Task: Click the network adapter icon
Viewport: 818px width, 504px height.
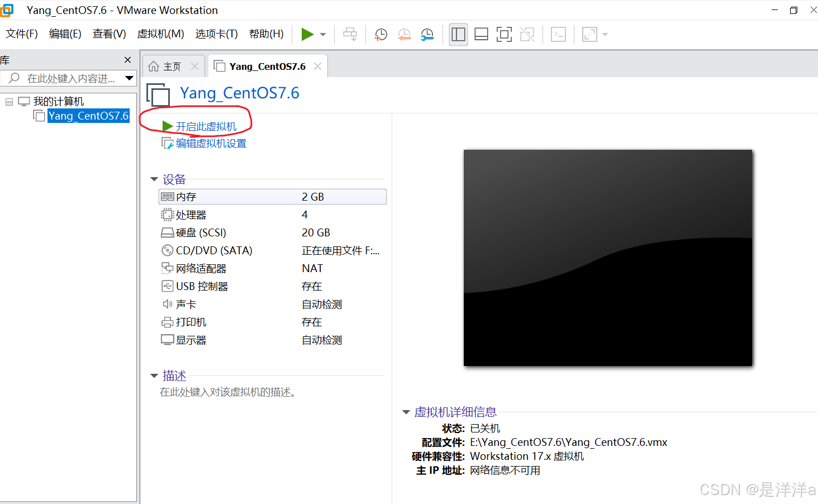Action: 167,268
